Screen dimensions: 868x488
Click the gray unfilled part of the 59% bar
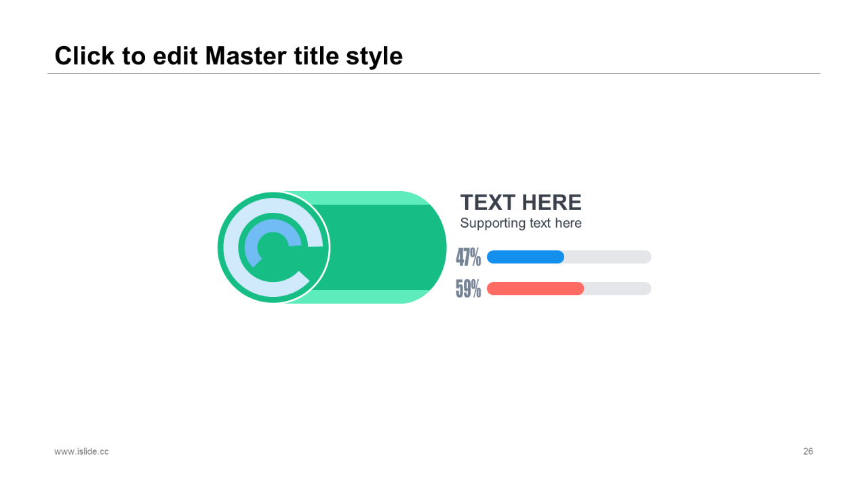[618, 289]
